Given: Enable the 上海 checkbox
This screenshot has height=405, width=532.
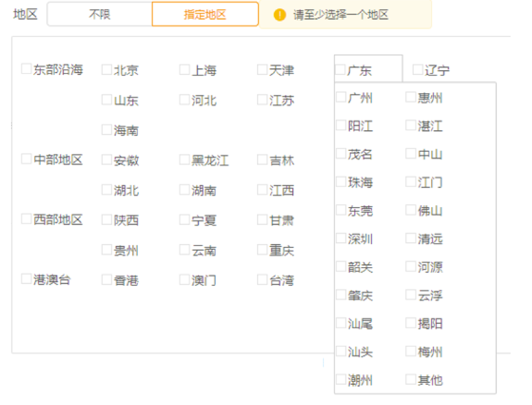Looking at the screenshot, I should [x=185, y=69].
